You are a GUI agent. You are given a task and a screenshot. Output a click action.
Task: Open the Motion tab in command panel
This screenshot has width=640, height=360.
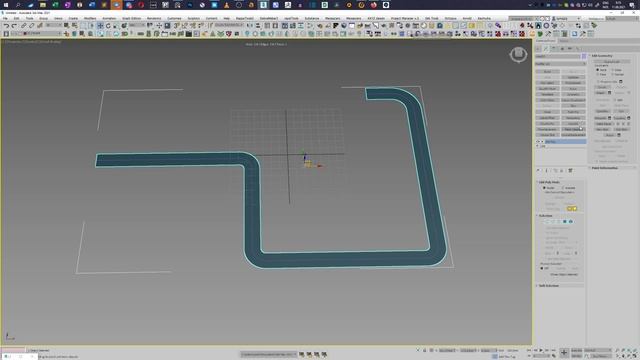point(562,49)
